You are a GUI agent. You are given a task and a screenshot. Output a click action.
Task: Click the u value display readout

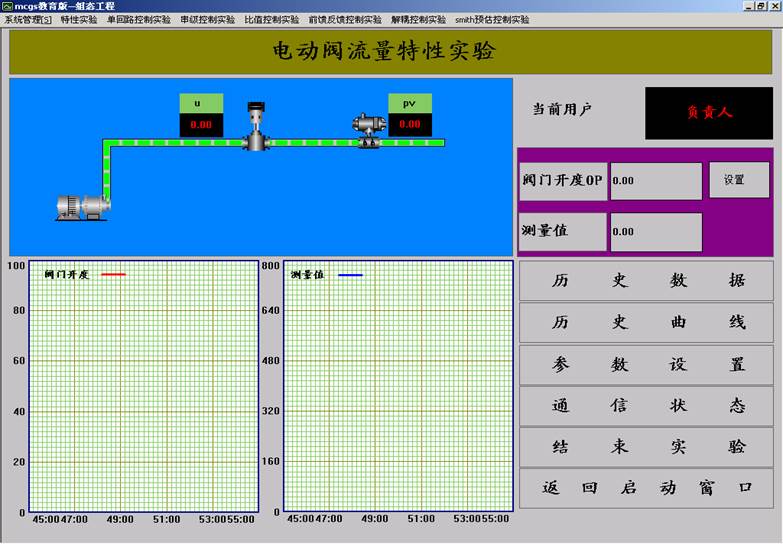(x=201, y=125)
